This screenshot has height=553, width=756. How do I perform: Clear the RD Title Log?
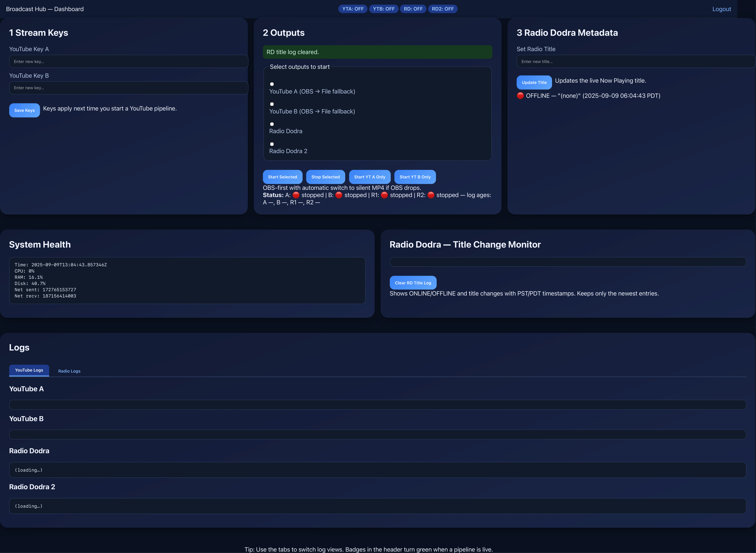(413, 283)
